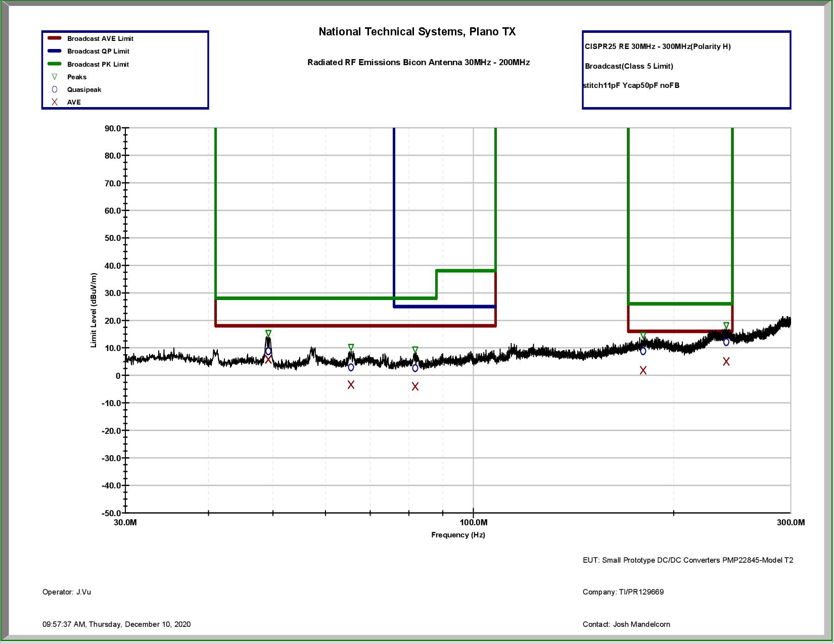
Task: Click the 'Broadcast(Class 5 Limit)' text
Action: 629,66
